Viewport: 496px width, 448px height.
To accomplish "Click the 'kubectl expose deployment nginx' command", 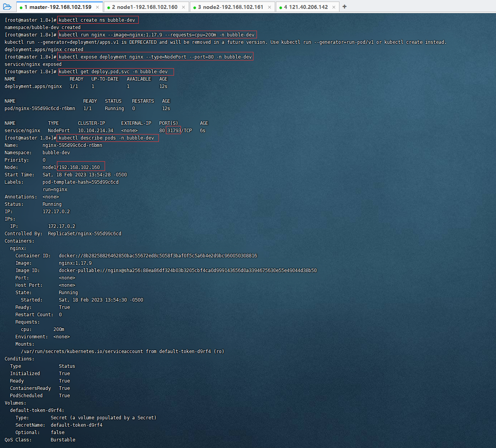I will tap(155, 57).
